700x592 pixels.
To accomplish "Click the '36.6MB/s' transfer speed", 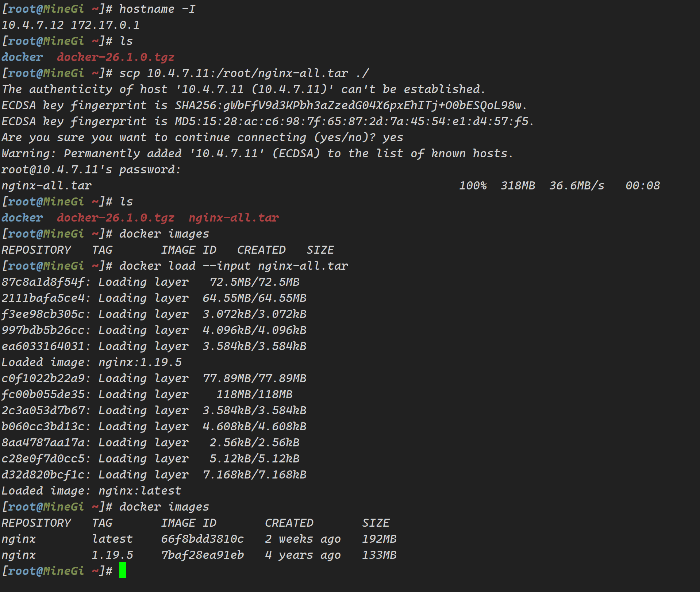I will [x=577, y=185].
